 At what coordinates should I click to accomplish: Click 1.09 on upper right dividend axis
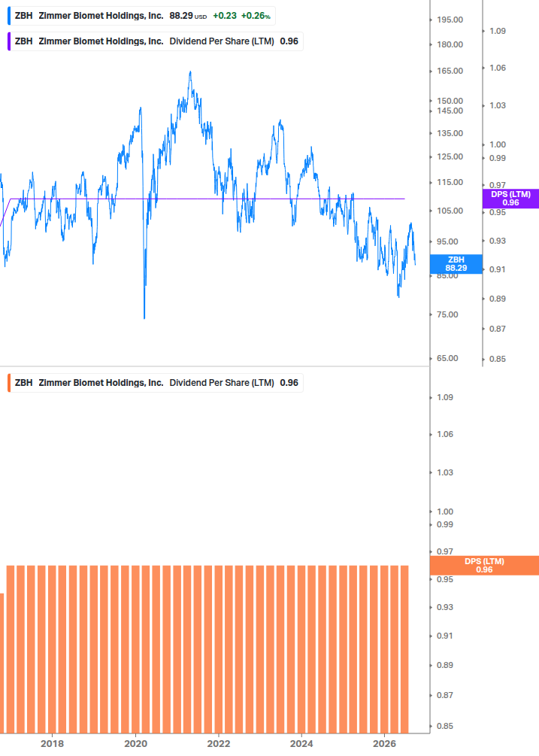(498, 31)
